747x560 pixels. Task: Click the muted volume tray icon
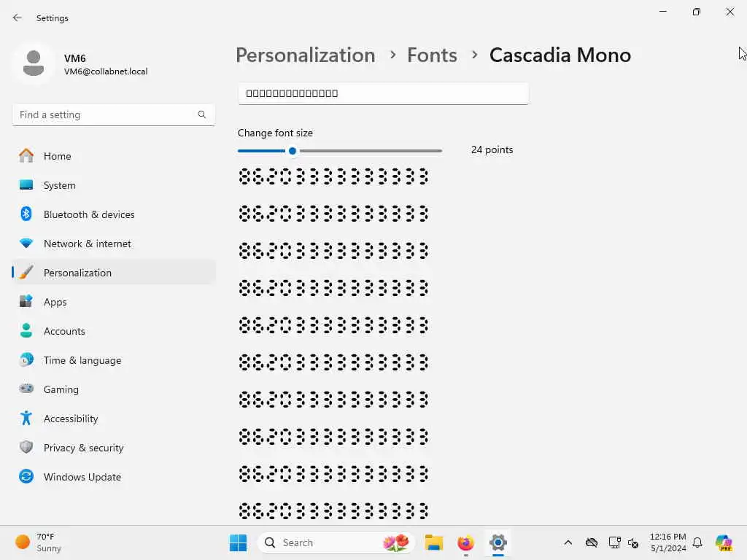click(633, 542)
